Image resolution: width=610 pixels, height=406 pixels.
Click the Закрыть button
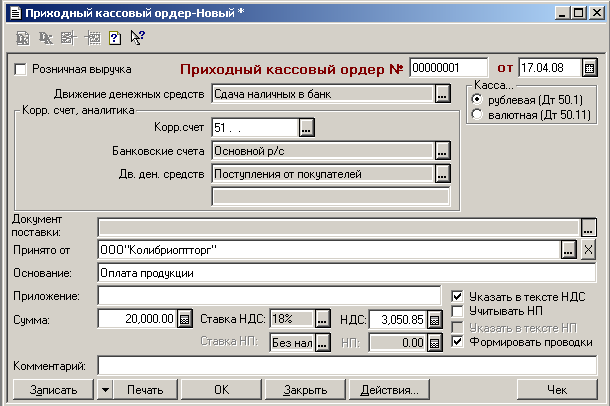point(305,389)
